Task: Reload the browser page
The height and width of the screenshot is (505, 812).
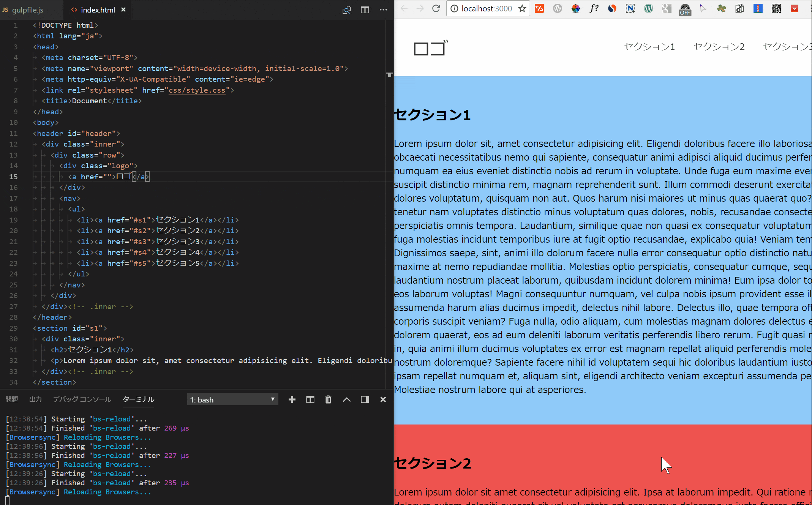Action: pyautogui.click(x=436, y=9)
